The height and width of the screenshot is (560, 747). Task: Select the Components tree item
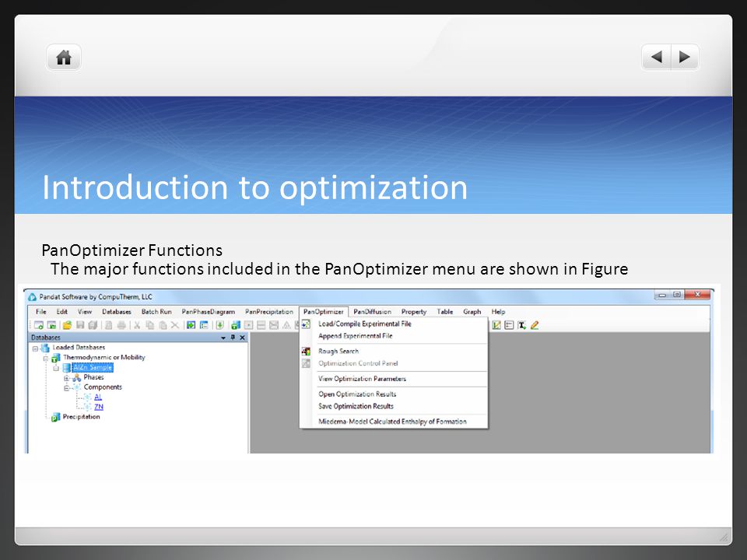coord(103,387)
